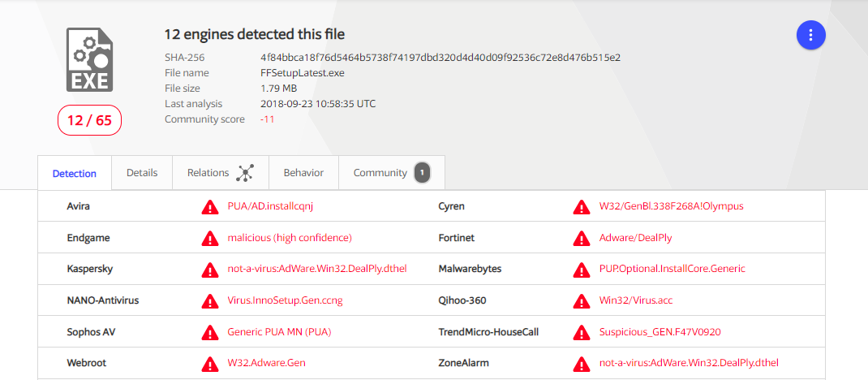The width and height of the screenshot is (868, 380).
Task: Click the Sophos AV engine name
Action: tap(91, 332)
